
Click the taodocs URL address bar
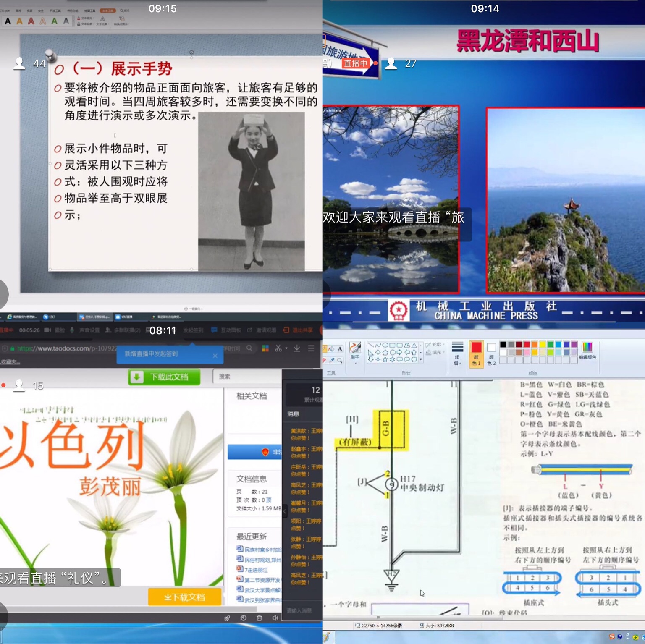[x=67, y=348]
